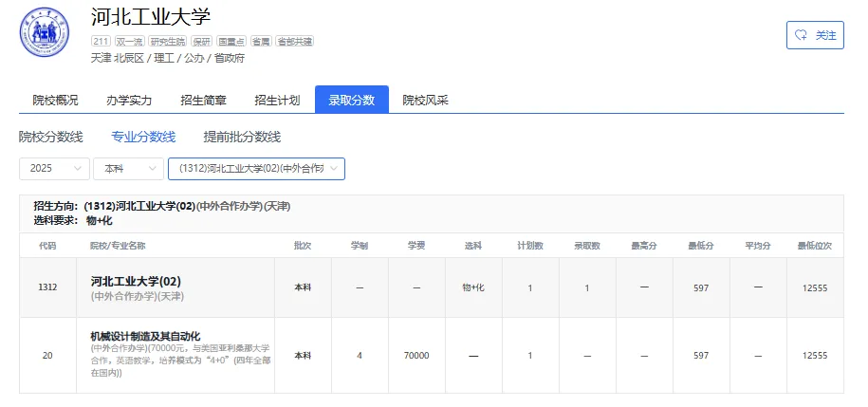
Task: Click 最低位次 12555 in the 机械设计 row
Action: 815,356
